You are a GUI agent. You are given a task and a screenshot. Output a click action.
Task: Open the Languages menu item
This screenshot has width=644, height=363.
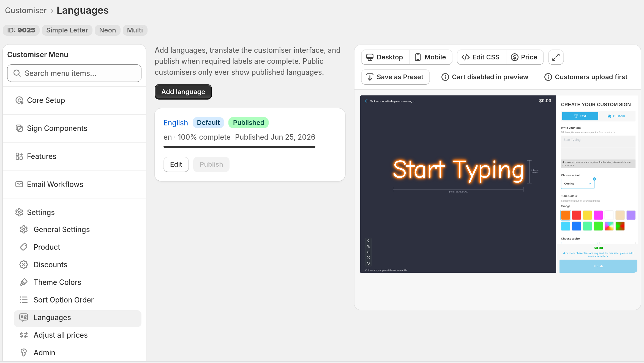point(78,319)
